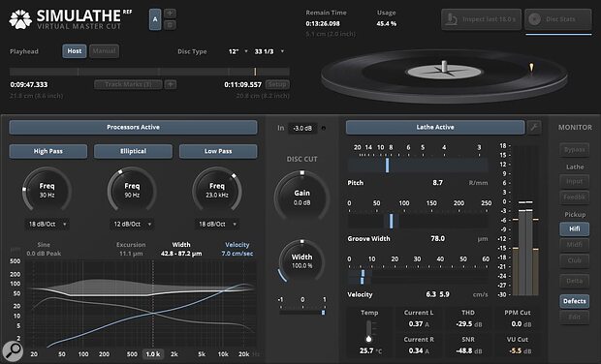Click the vinyl disc center label

pos(444,72)
